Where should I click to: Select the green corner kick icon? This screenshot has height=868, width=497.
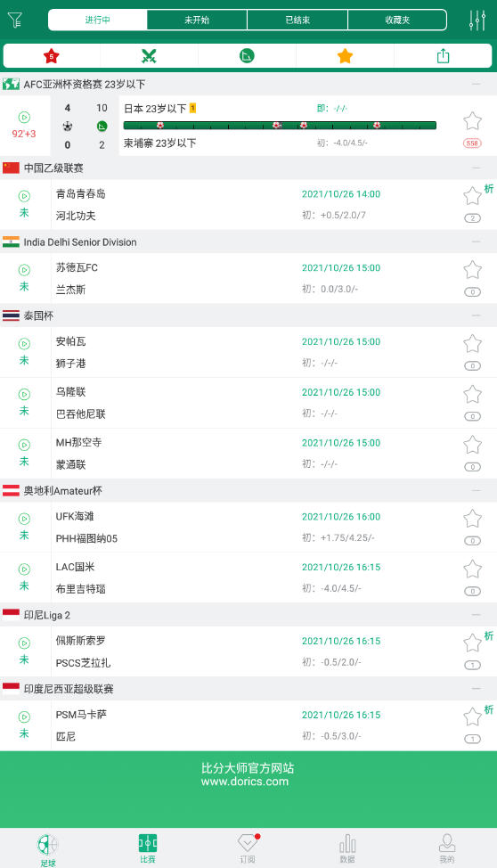click(x=247, y=56)
